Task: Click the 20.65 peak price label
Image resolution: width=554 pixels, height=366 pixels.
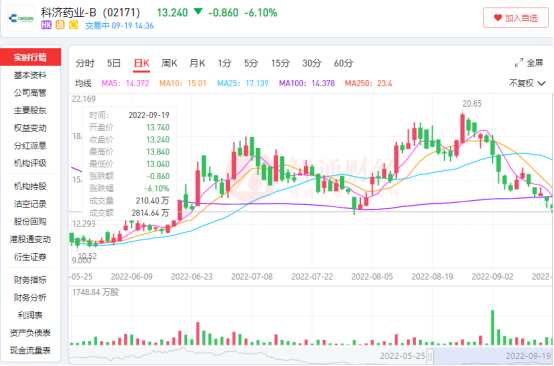Action: (472, 104)
